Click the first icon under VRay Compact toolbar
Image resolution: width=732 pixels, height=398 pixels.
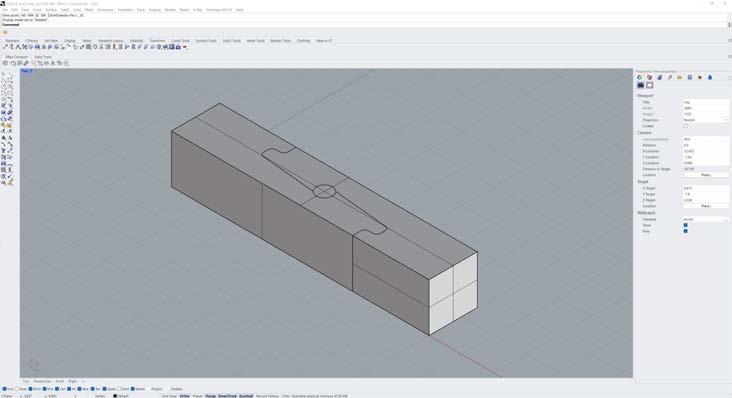6,63
